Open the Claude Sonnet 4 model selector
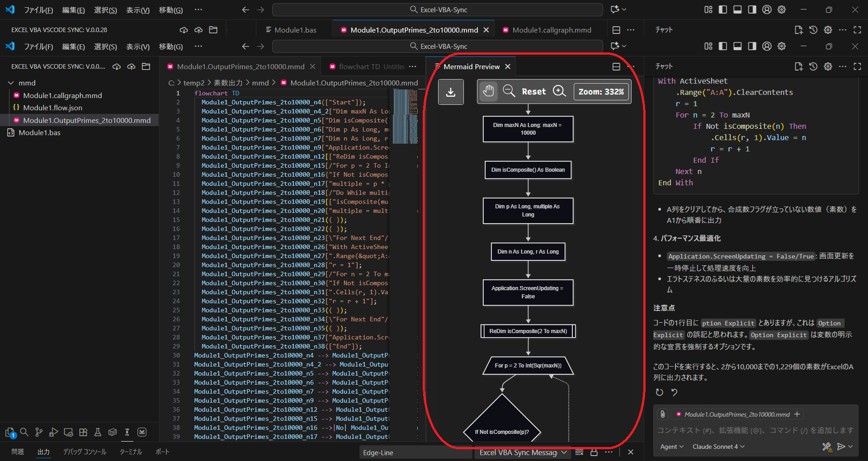Viewport: 868px width, 461px height. (x=718, y=447)
